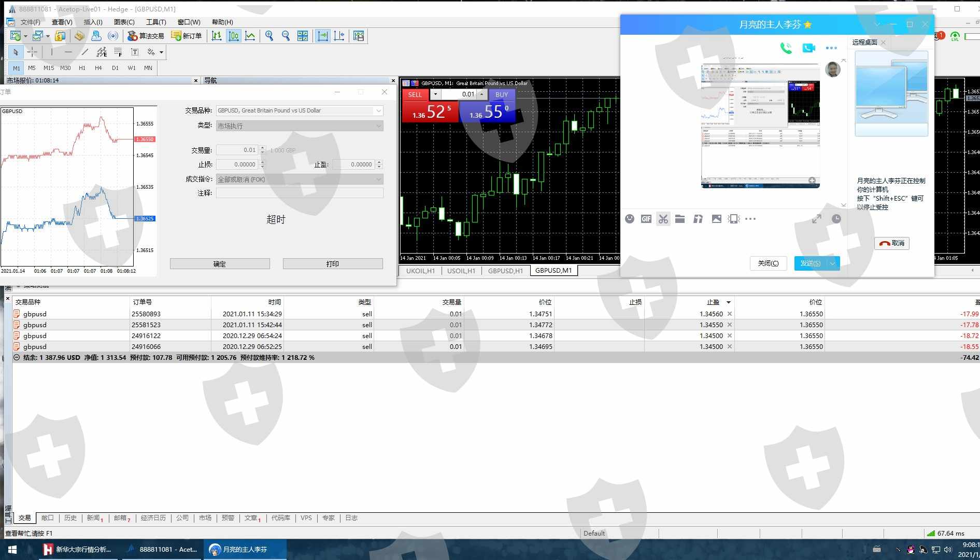Click the zoom in magnifier toolbar icon
The width and height of the screenshot is (980, 560).
(x=269, y=36)
